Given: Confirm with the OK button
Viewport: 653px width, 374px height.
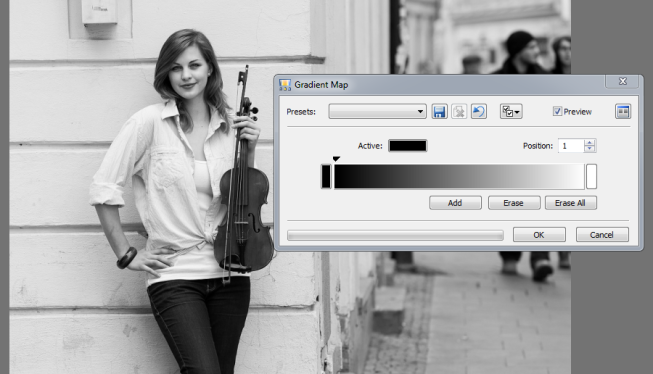Looking at the screenshot, I should tap(539, 235).
